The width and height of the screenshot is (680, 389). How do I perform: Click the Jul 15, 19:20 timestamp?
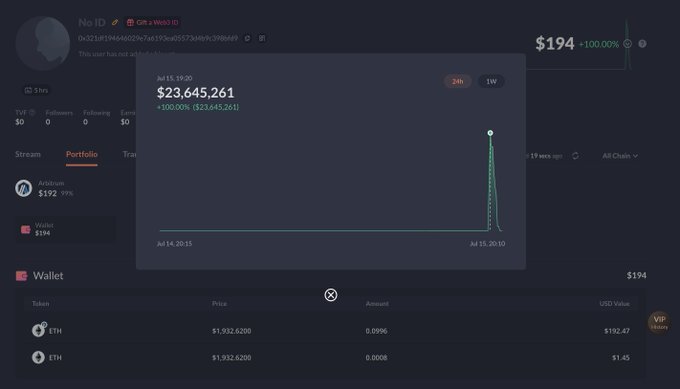[x=174, y=78]
